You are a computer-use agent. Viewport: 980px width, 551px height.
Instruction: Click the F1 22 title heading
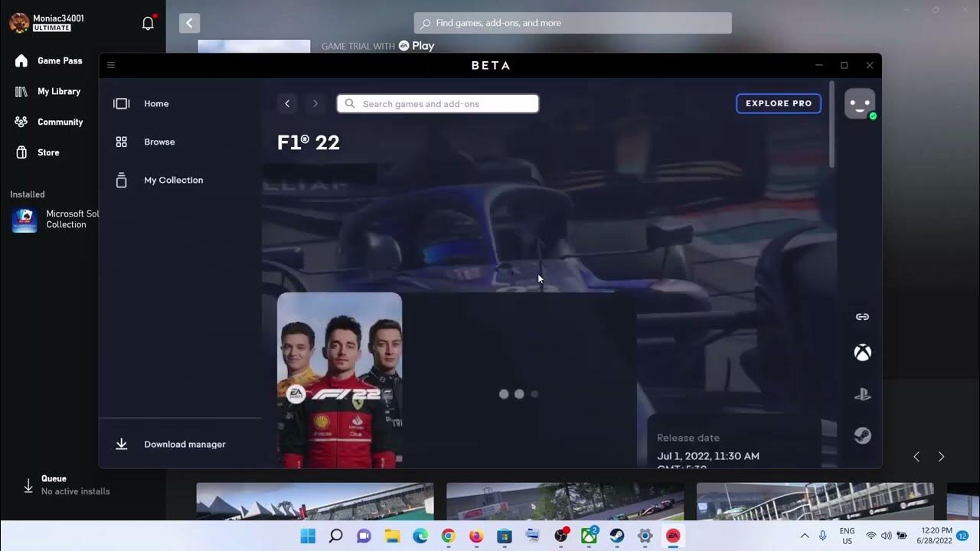(309, 142)
